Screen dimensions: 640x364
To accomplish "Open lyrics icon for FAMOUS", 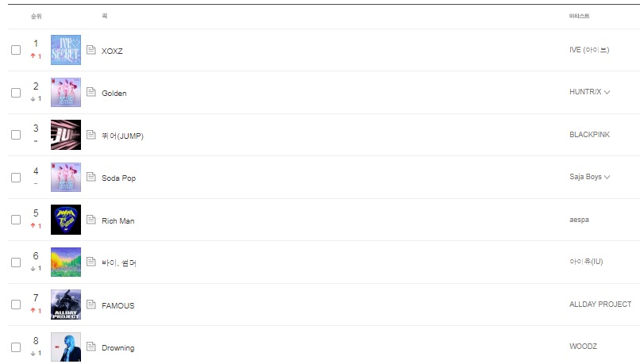I will click(x=91, y=304).
